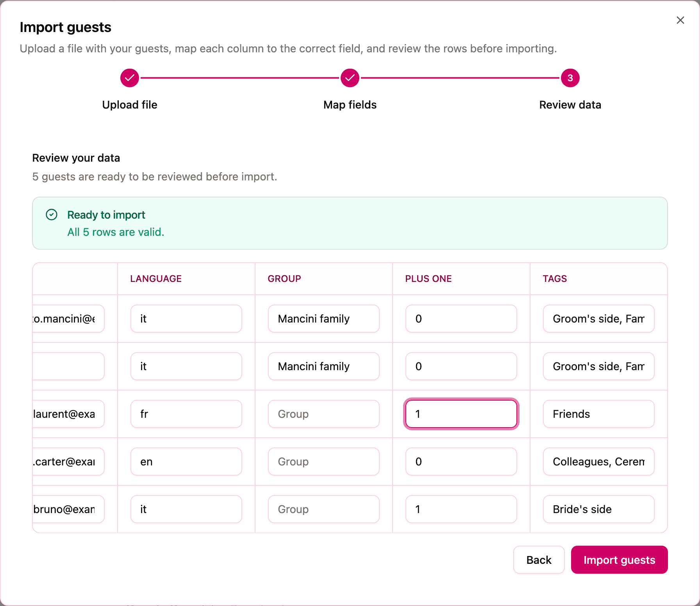Edit the language field with value fr
The image size is (700, 606).
[186, 414]
